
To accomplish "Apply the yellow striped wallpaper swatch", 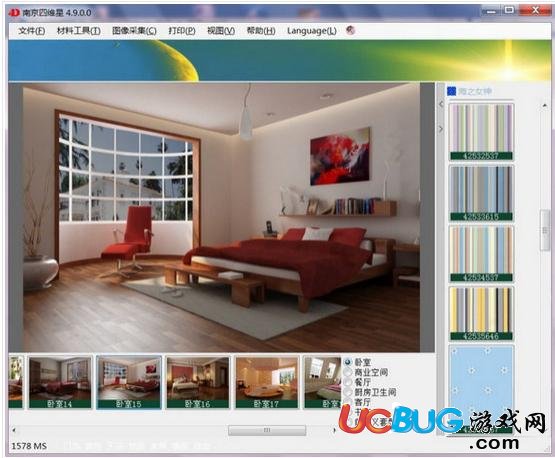I will point(481,313).
